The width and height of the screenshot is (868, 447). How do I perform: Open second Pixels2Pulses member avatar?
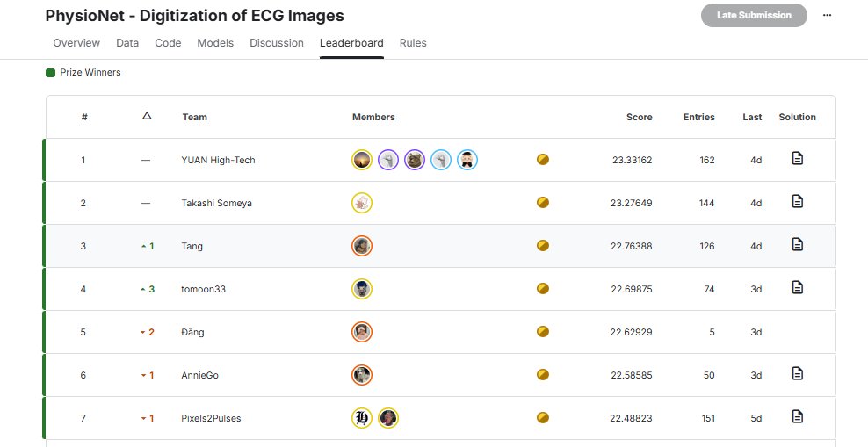tap(388, 418)
